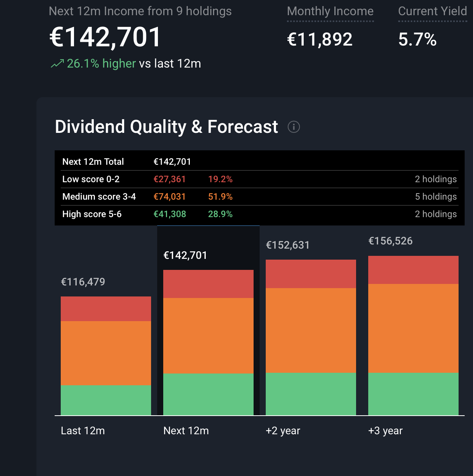
Task: Click the €156,526 value above the +3 year bar
Action: [x=390, y=241]
